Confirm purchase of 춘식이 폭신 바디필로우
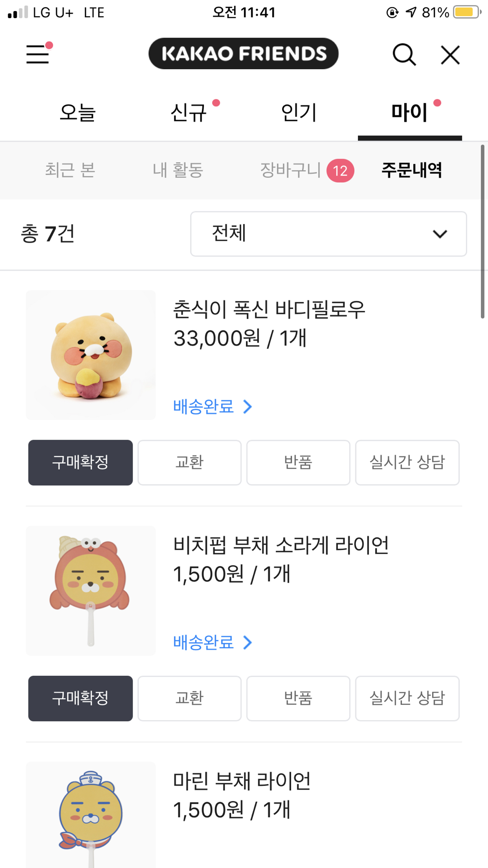This screenshot has width=488, height=868. pyautogui.click(x=81, y=463)
